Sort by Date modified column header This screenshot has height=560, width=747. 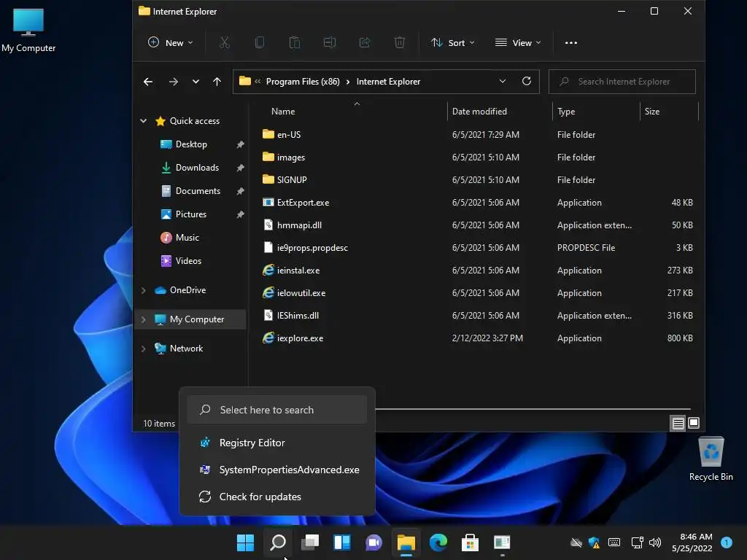[479, 112]
